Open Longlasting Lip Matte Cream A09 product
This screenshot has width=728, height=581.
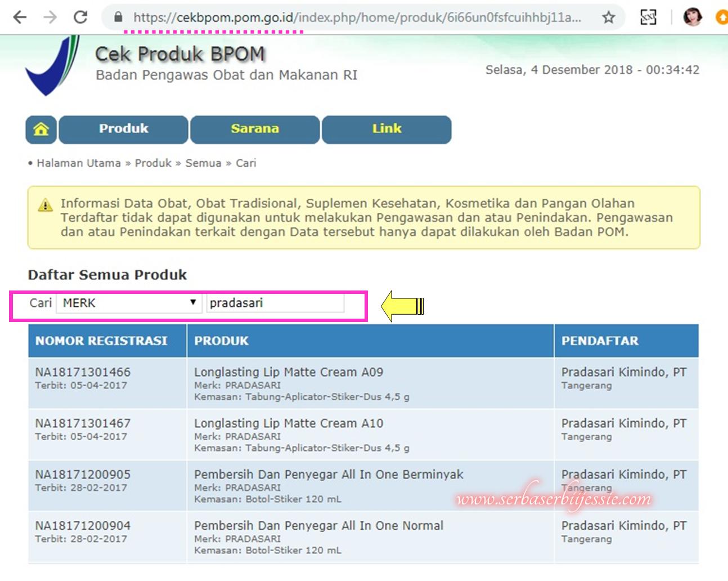click(x=289, y=372)
